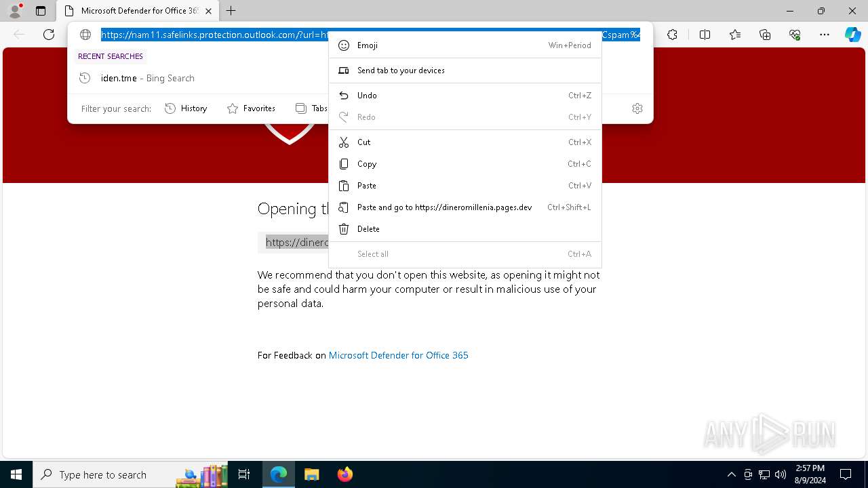Image resolution: width=868 pixels, height=488 pixels.
Task: Open volume control tray icon
Action: point(781,474)
